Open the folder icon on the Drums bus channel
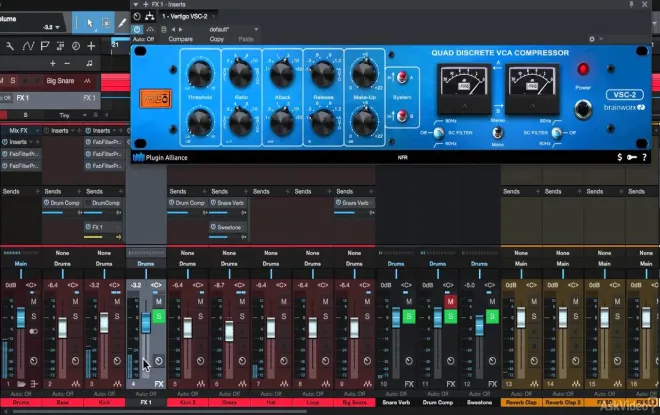 21,384
